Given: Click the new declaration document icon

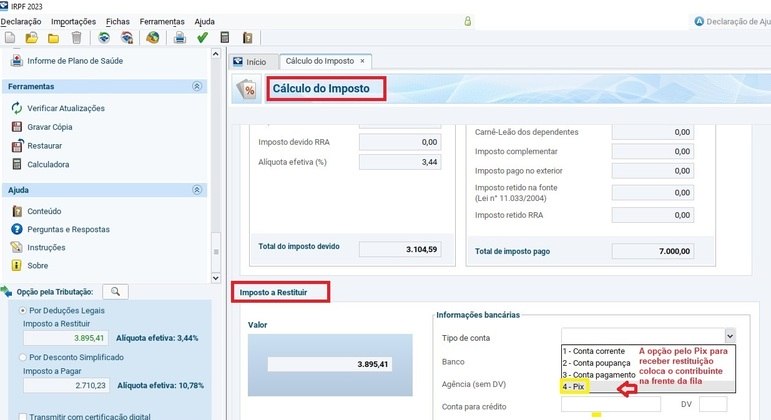Looking at the screenshot, I should tap(10, 38).
